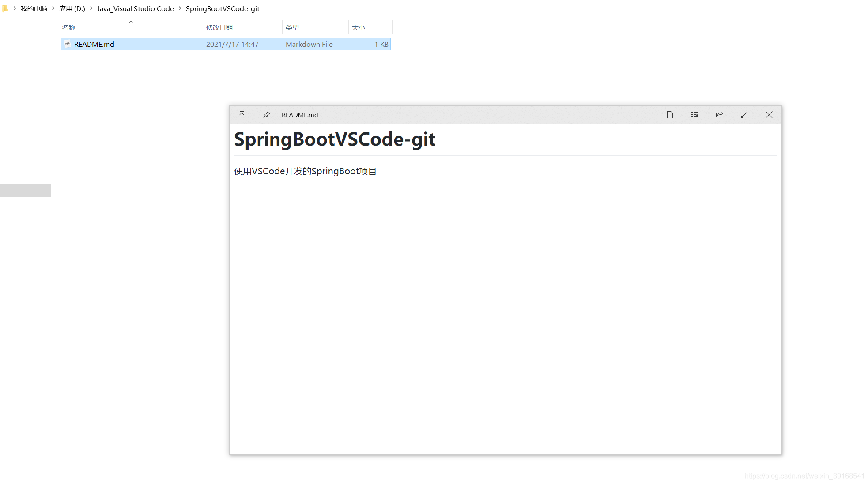Go to Java_Visual Studio Code folder breadcrumb
The image size is (868, 484).
[136, 8]
